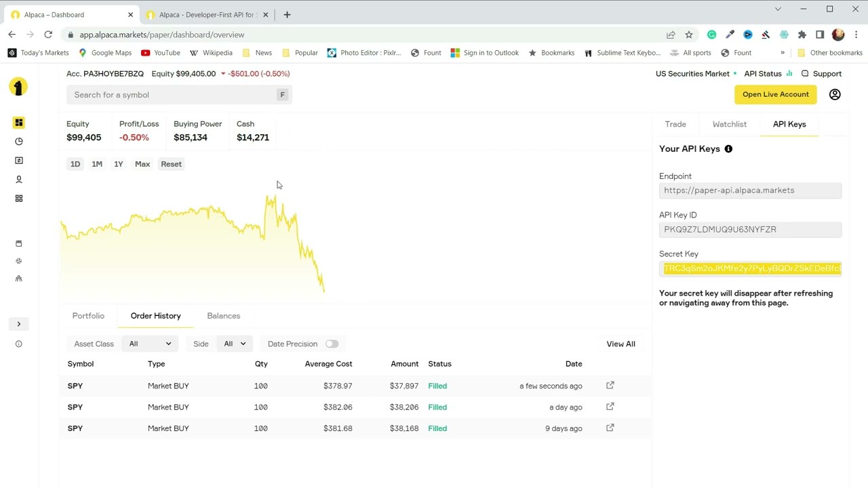Switch to the Trade tab
The image size is (868, 488).
[x=675, y=124]
